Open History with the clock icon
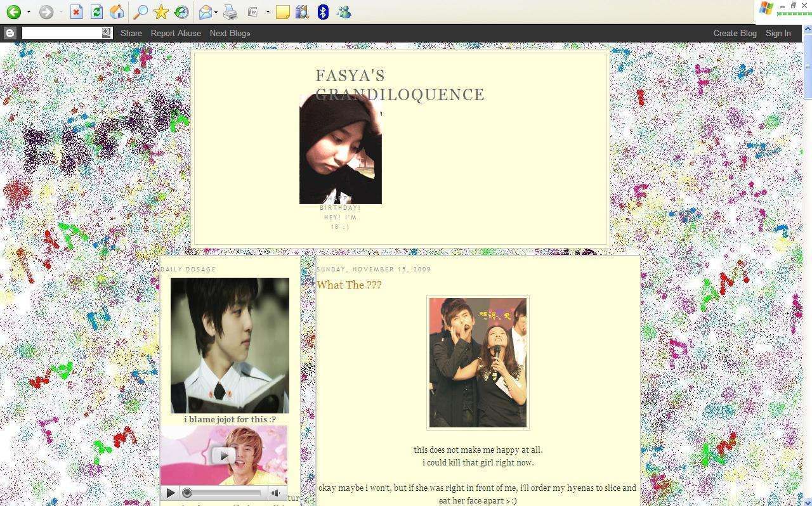Viewport: 812px width, 506px height. pos(181,12)
